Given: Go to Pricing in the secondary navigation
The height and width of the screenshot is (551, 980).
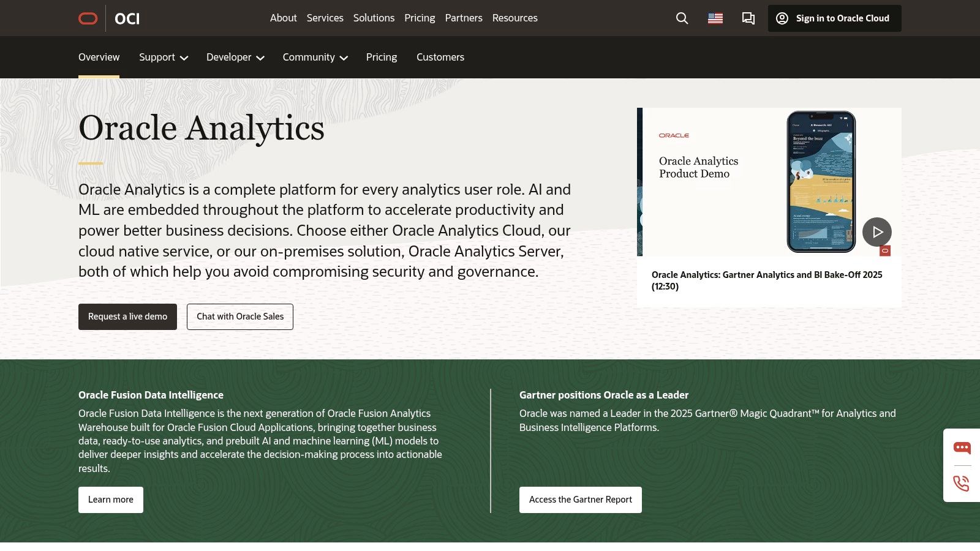Looking at the screenshot, I should (x=382, y=57).
